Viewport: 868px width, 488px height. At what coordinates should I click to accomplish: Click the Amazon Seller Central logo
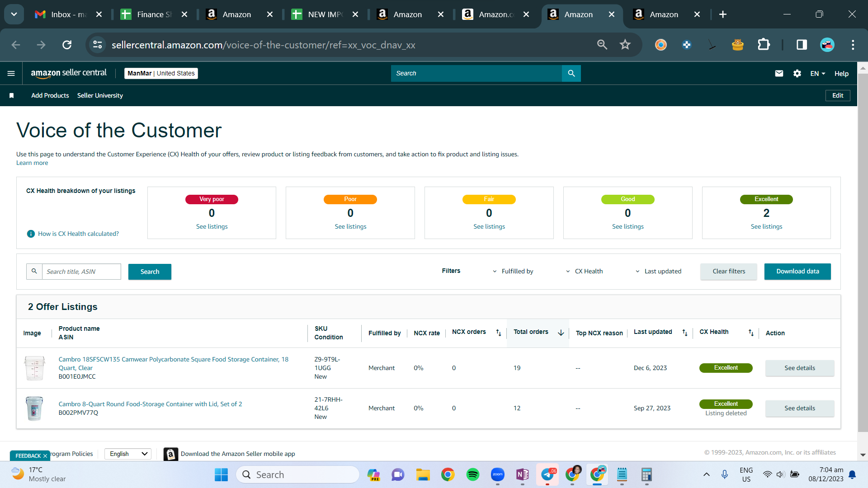69,73
